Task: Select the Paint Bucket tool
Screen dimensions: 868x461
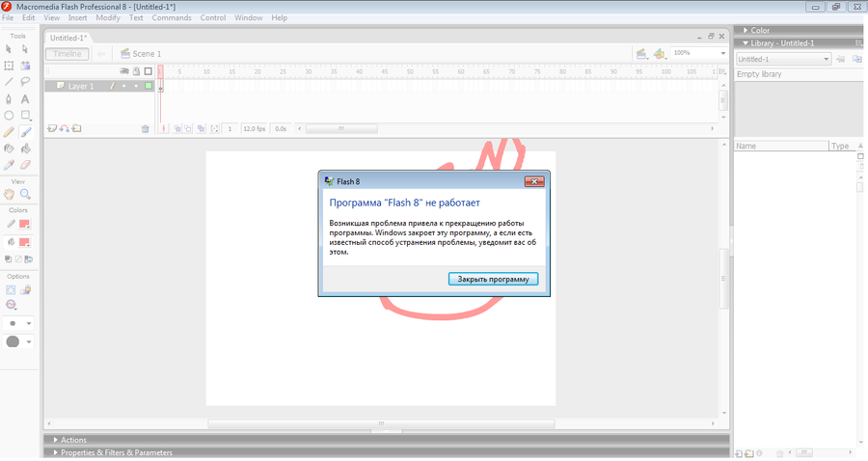Action: click(x=25, y=149)
